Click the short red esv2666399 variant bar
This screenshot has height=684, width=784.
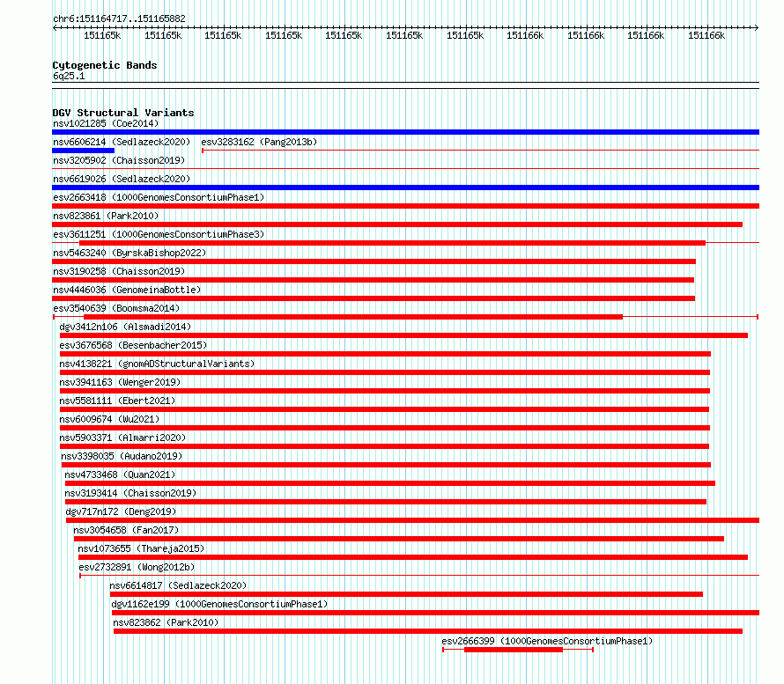click(x=514, y=650)
